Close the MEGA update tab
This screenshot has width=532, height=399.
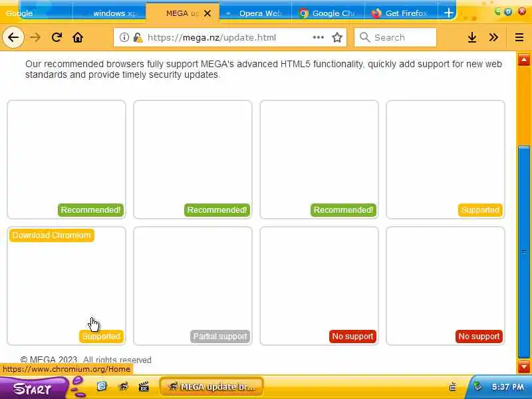207,13
